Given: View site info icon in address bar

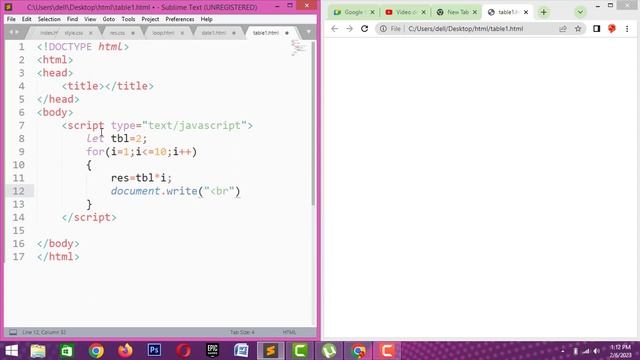Looking at the screenshot, I should point(383,29).
